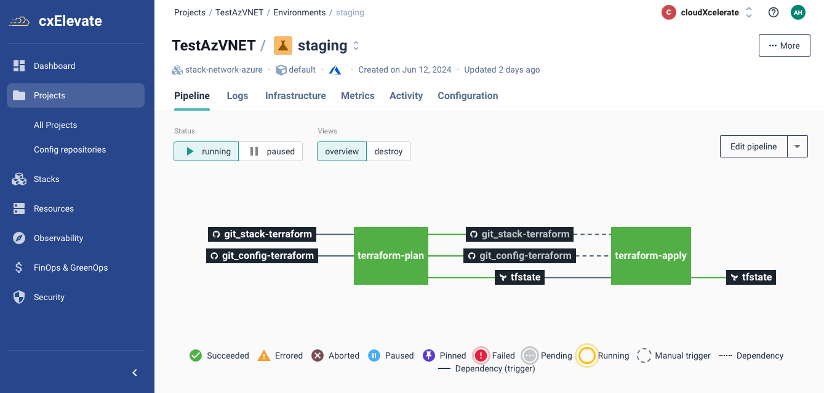Open the AH user avatar

click(x=798, y=13)
